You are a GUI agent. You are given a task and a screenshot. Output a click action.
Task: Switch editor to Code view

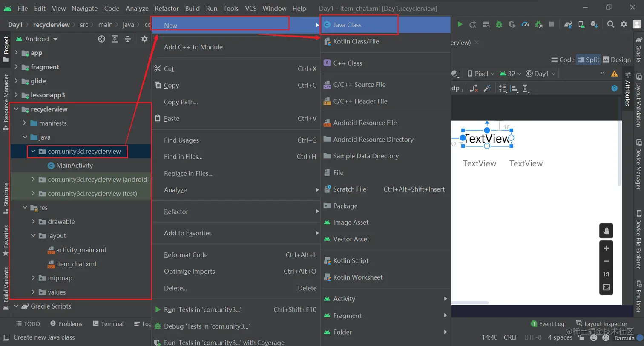563,60
